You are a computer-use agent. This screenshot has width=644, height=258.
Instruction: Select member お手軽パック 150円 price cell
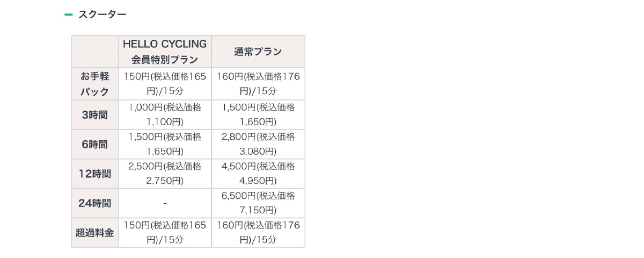point(165,84)
